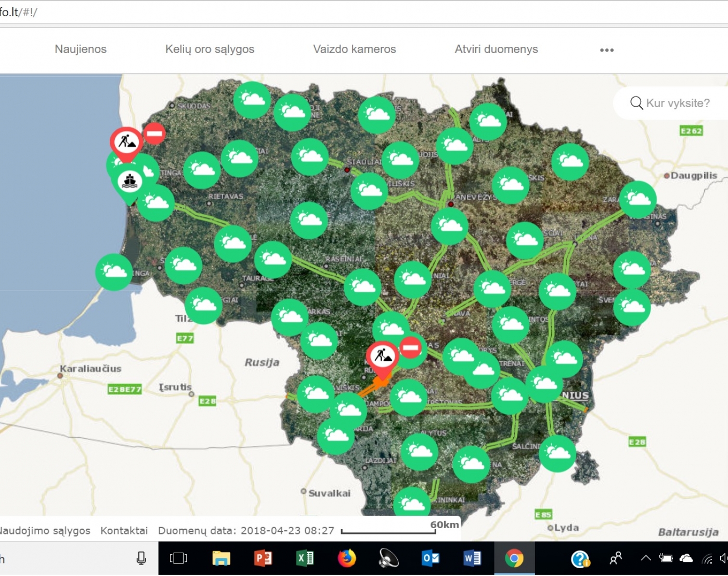Open Kelių oro sąlygos section
728x576 pixels.
click(x=210, y=49)
